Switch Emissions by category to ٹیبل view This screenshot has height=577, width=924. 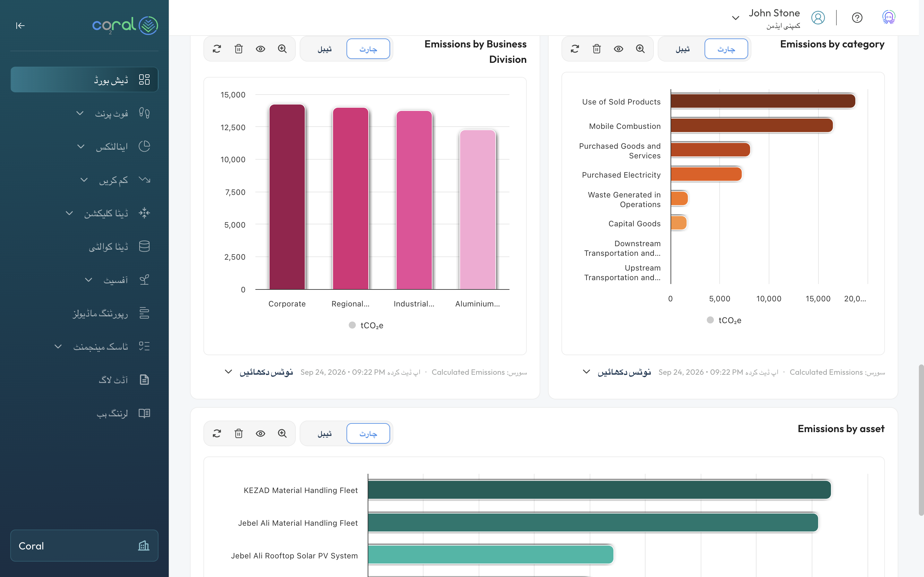[682, 49]
